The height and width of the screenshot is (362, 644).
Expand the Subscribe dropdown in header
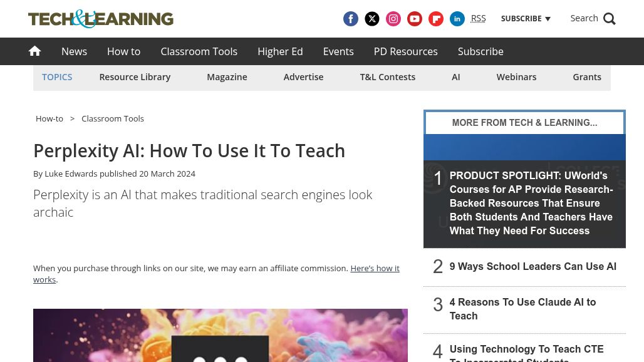click(526, 19)
